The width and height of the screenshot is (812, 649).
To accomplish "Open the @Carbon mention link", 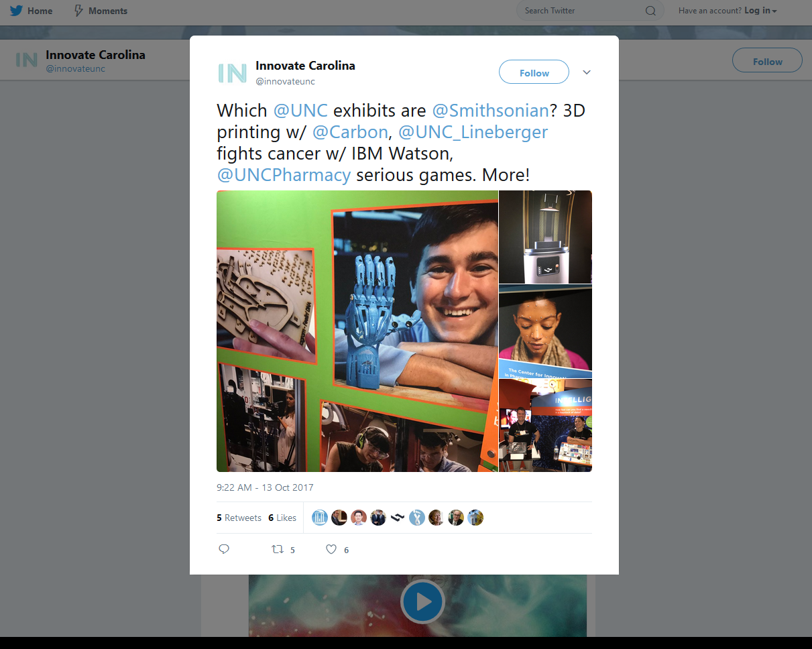I will [x=350, y=132].
